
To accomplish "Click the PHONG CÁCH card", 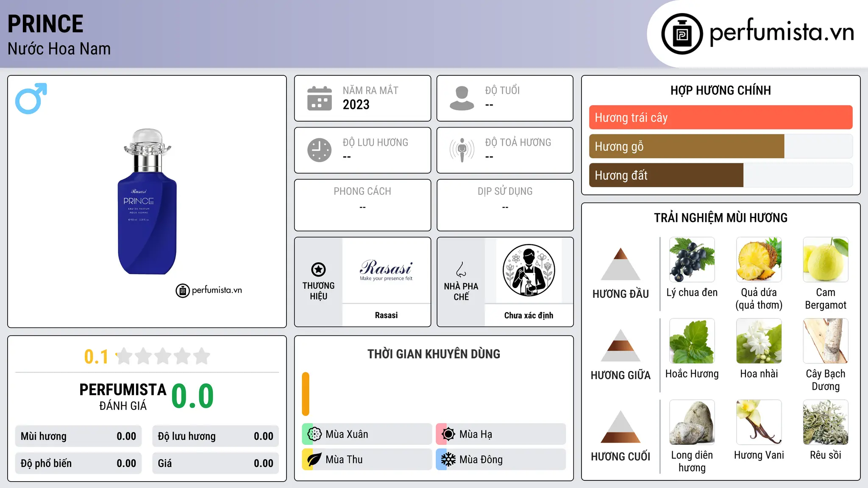I will pos(362,205).
